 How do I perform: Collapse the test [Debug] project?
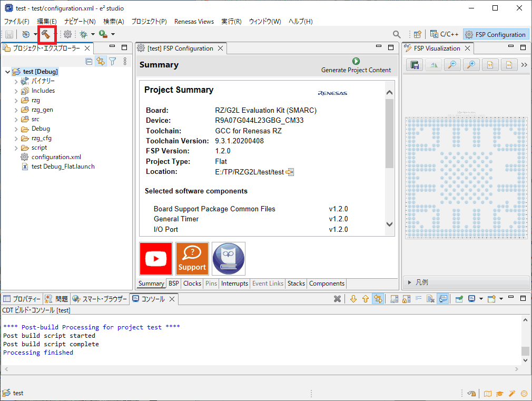(x=7, y=72)
